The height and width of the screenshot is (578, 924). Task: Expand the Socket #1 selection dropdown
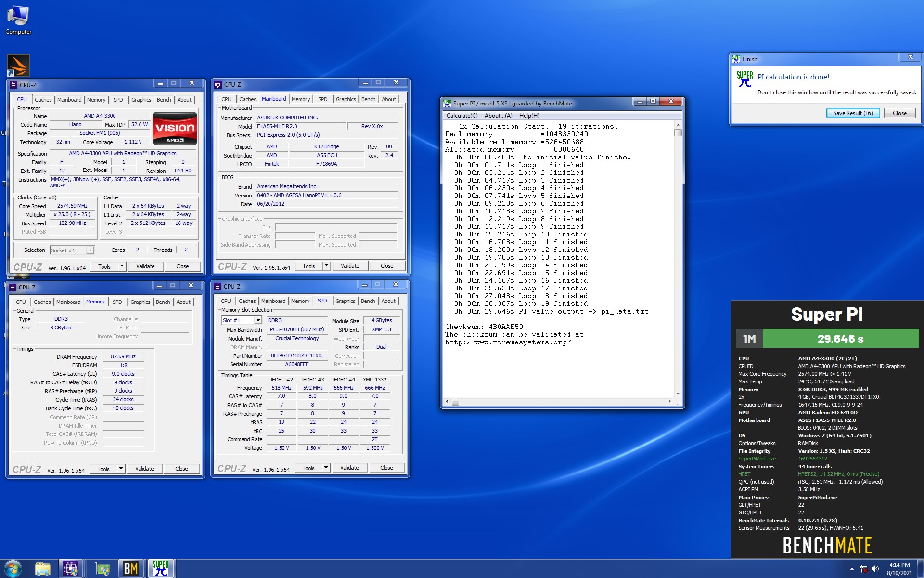point(90,250)
